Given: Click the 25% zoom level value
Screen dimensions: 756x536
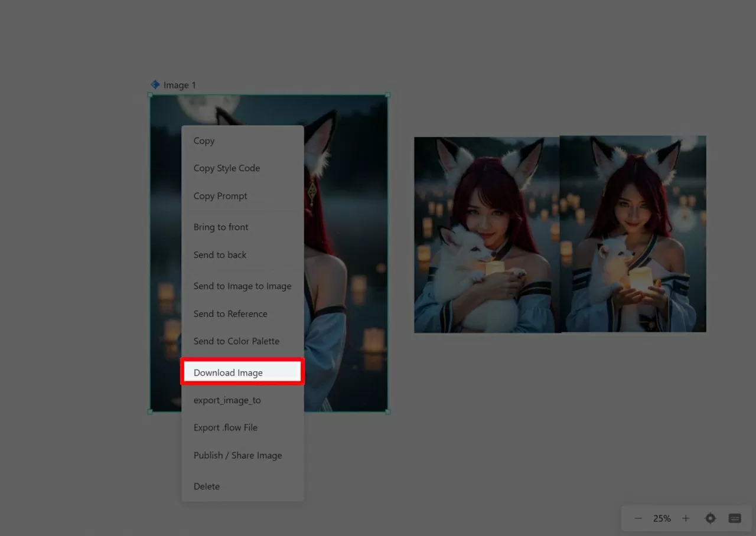Looking at the screenshot, I should pos(661,518).
